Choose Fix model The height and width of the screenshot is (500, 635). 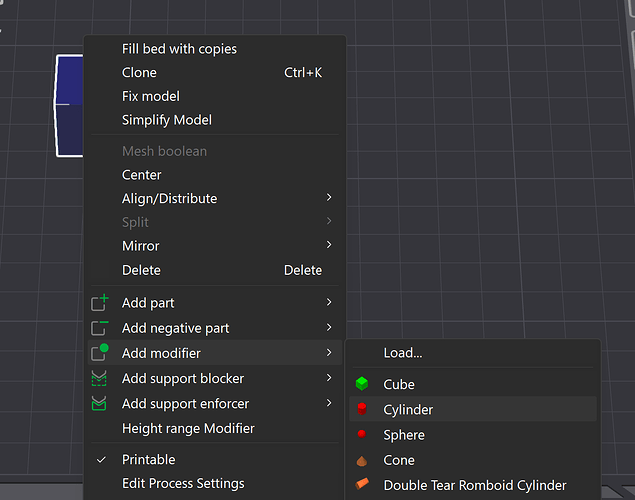click(x=215, y=96)
